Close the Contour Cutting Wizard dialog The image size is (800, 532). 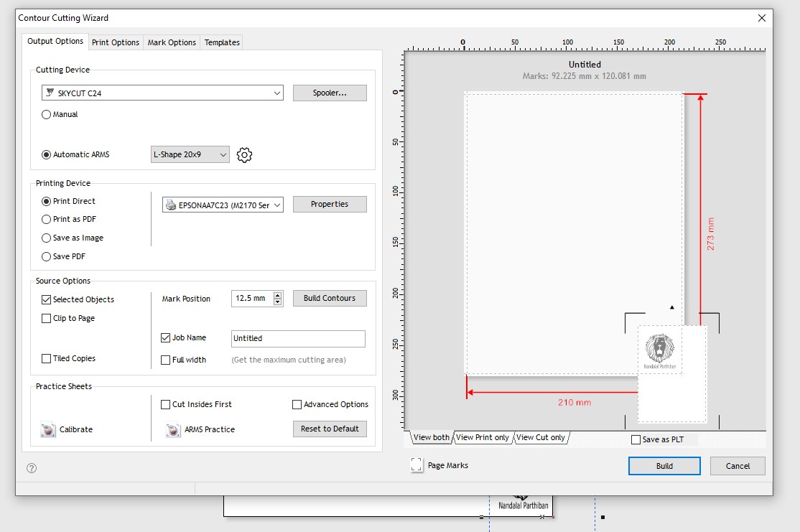coord(762,18)
